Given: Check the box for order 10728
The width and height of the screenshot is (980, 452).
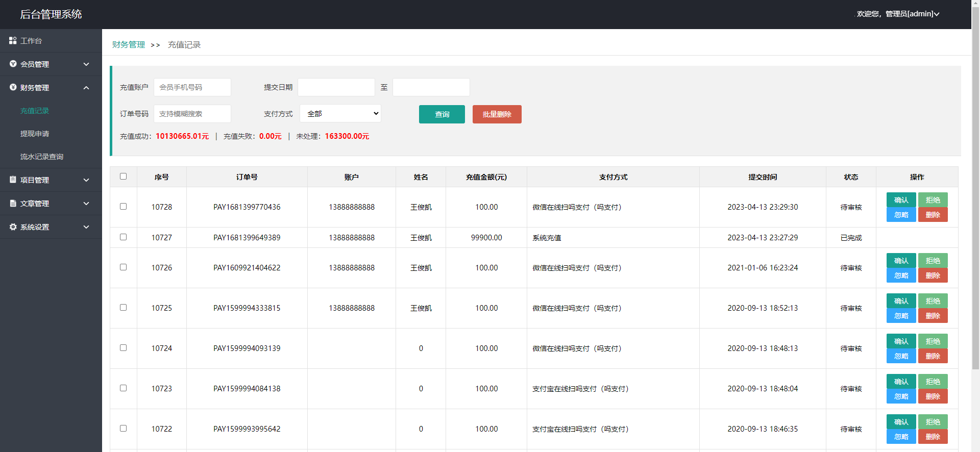Looking at the screenshot, I should coord(123,207).
